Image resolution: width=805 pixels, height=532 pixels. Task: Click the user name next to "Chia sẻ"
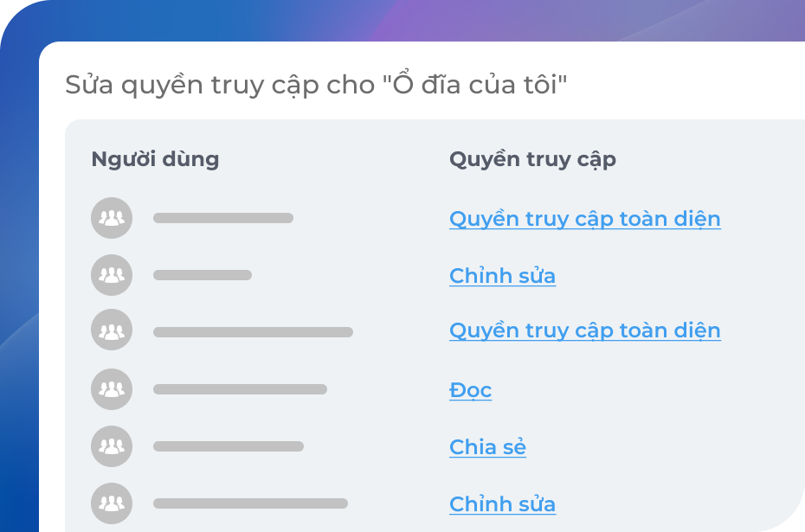pos(229,446)
